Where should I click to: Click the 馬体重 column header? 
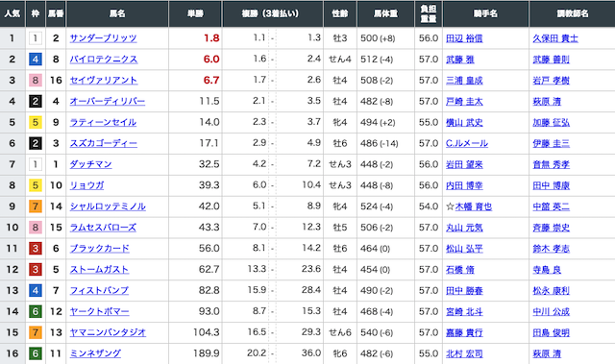click(385, 13)
